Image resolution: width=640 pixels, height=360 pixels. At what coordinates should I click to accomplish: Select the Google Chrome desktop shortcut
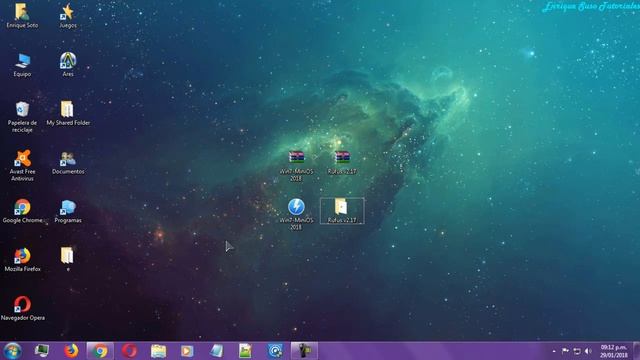coord(22,211)
